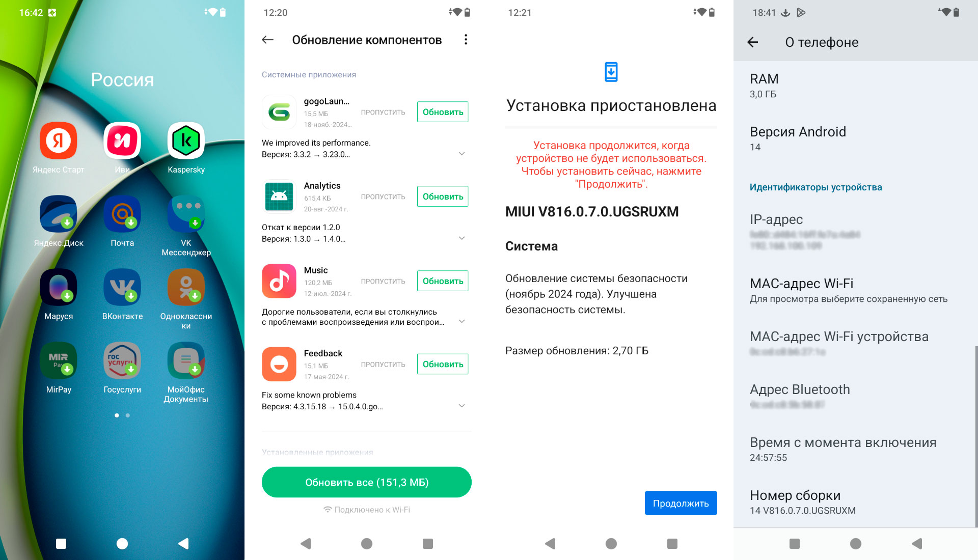The width and height of the screenshot is (978, 560).
Task: Skip Analytics update
Action: (383, 196)
